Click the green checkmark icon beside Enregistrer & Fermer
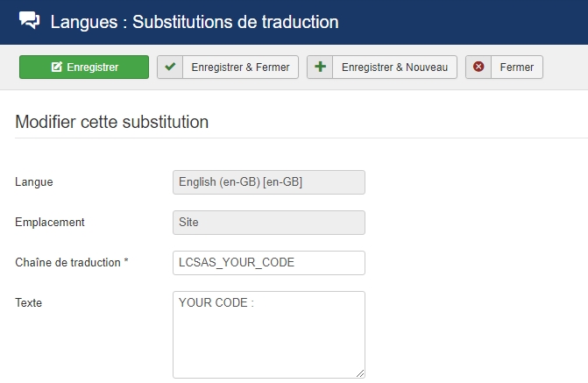Viewport: 588px width, 383px height. pos(170,67)
